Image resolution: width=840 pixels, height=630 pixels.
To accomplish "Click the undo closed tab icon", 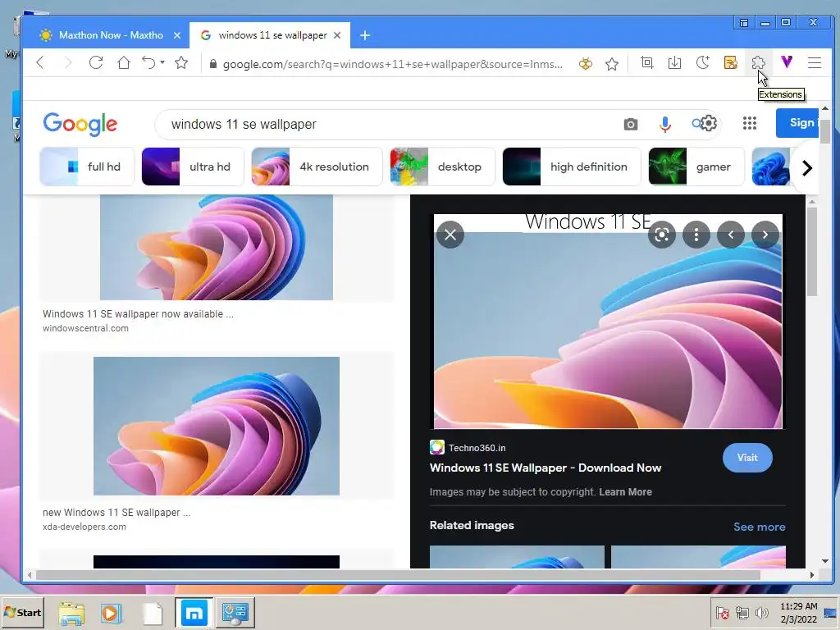I will pos(148,62).
